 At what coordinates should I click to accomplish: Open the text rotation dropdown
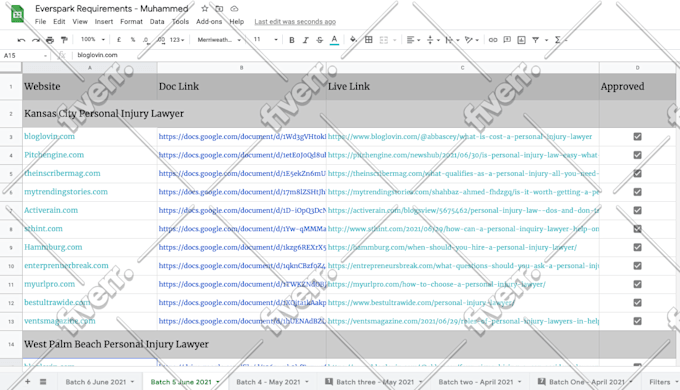[x=471, y=40]
